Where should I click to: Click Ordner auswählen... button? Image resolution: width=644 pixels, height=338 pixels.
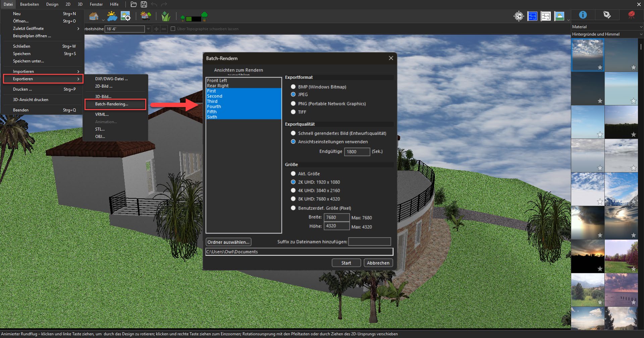tap(228, 242)
